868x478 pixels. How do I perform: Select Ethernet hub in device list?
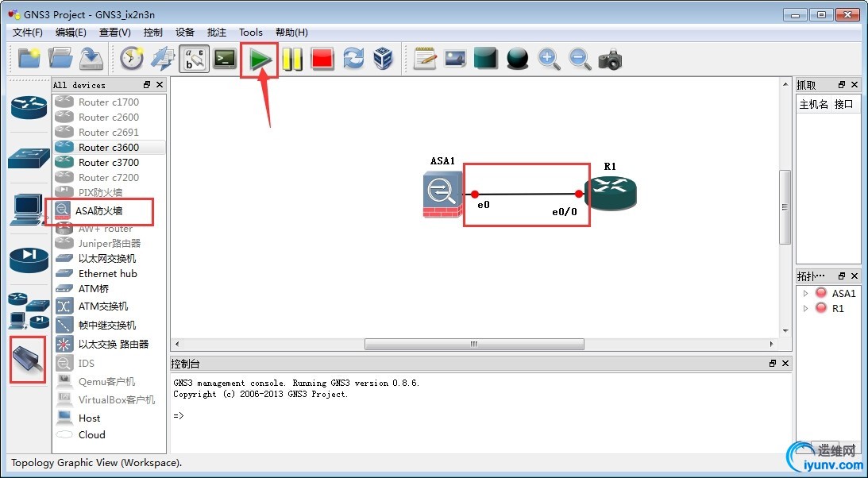(109, 273)
